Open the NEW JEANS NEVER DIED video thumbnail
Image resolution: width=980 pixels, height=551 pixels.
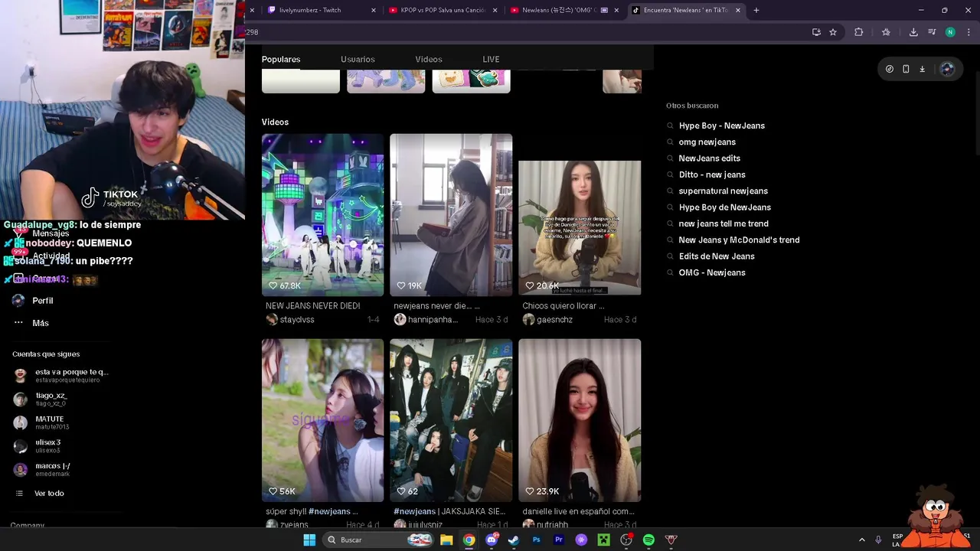(322, 215)
